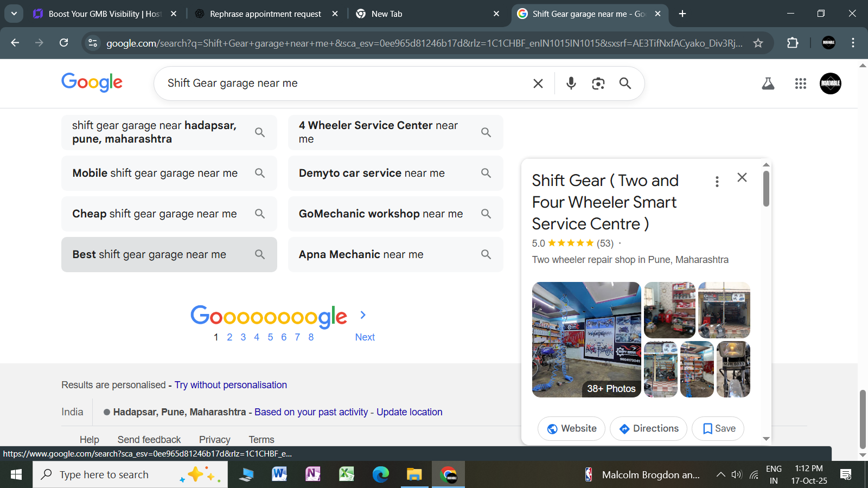Viewport: 868px width, 488px height.
Task: Go back to the previous page
Action: [15, 43]
